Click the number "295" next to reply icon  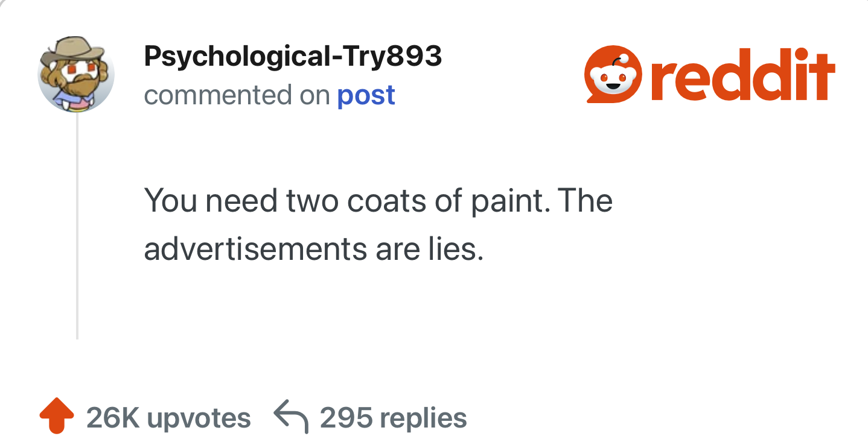pos(345,418)
